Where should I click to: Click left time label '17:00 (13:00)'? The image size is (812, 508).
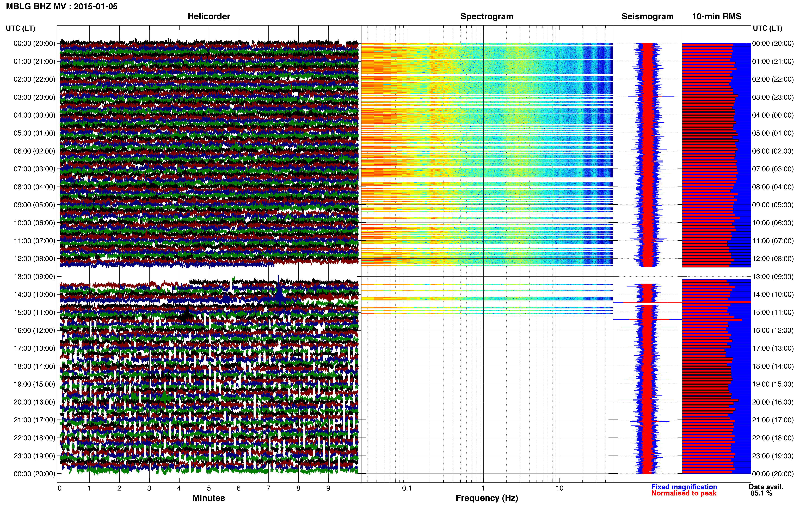(34, 348)
